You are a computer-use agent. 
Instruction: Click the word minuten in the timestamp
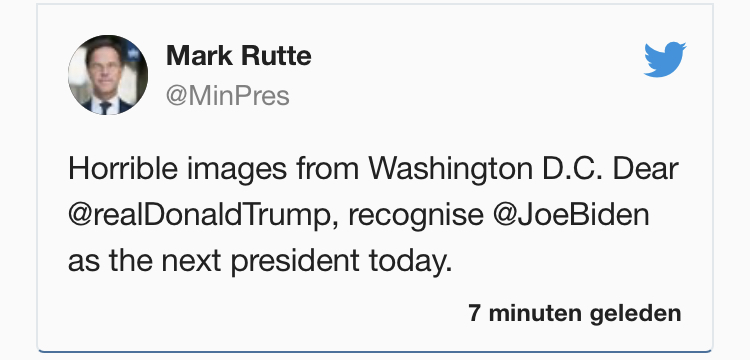click(x=534, y=313)
